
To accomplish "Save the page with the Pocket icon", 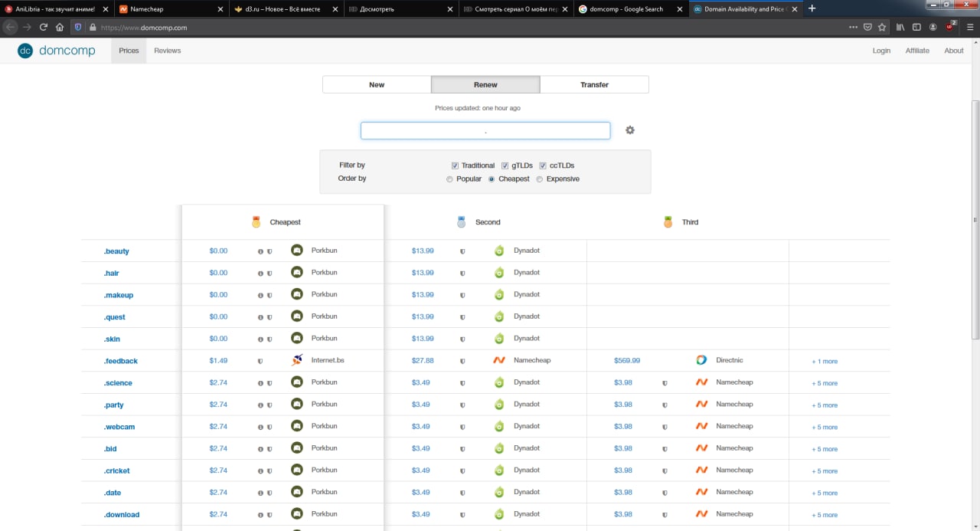I will coord(867,27).
